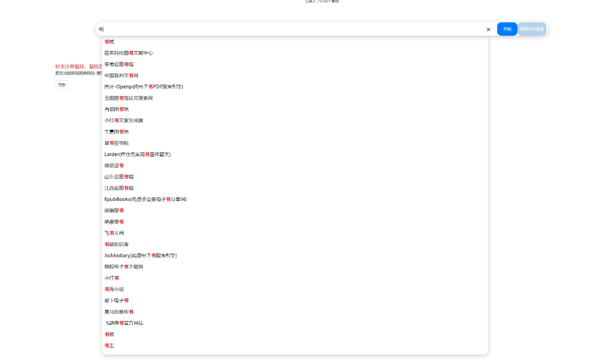Viewport: 602px width, 364px height.
Task: Click the small tag chip under the login notice
Action: coord(61,85)
